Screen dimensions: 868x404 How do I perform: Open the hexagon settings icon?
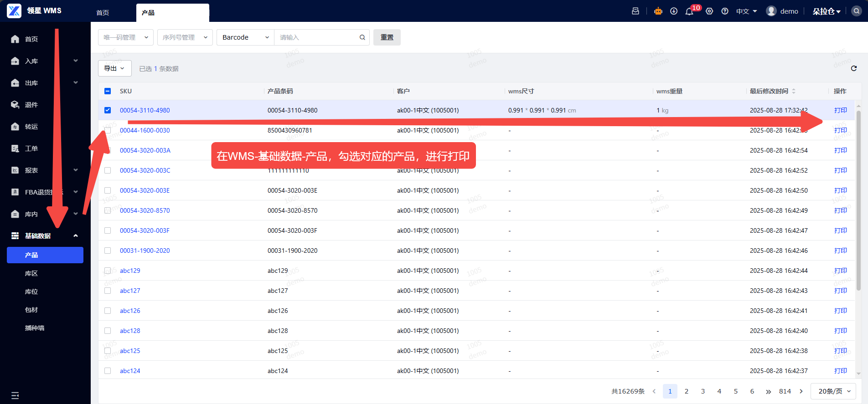coord(709,11)
